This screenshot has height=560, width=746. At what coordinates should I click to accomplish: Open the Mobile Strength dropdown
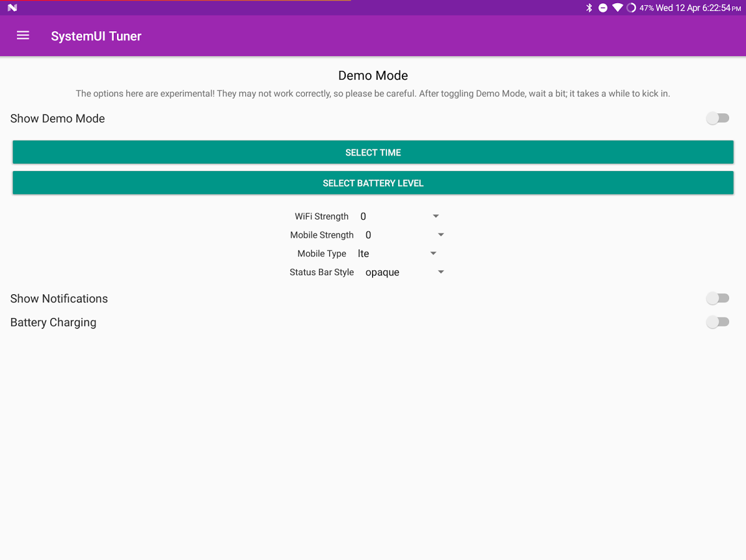[404, 235]
